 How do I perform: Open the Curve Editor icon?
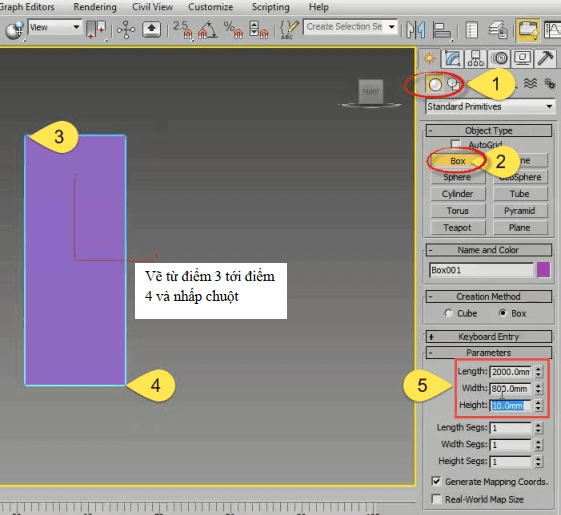(x=552, y=30)
